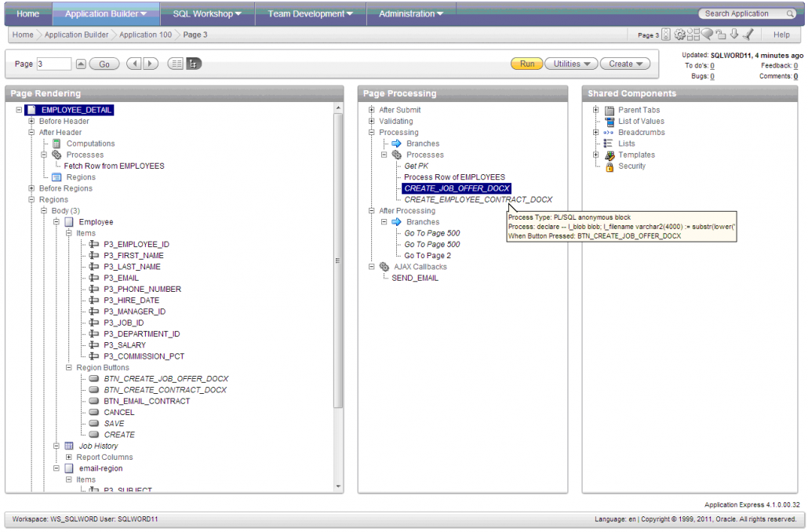Toggle the active Tree View display mode icon
The image size is (808, 532).
194,64
